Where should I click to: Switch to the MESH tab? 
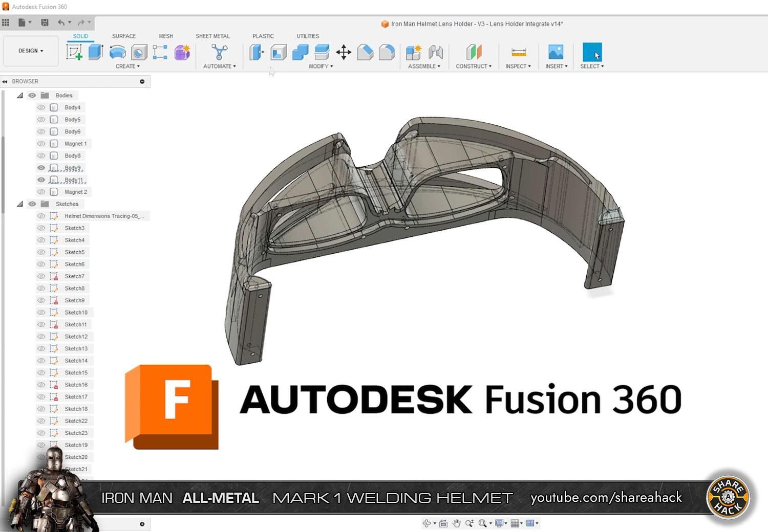coord(166,36)
